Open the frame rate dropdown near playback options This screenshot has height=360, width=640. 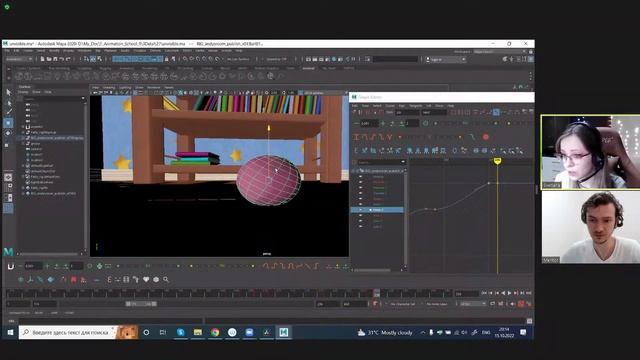[x=473, y=304]
